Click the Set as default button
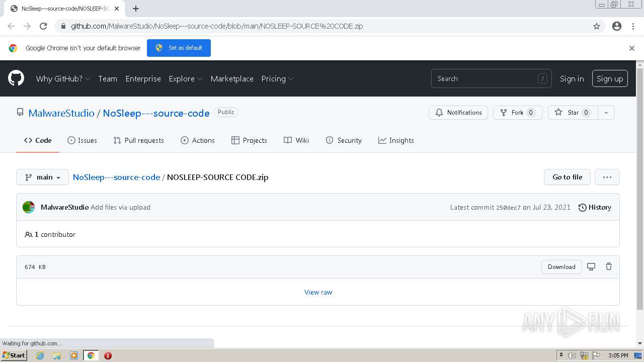 pos(179,48)
